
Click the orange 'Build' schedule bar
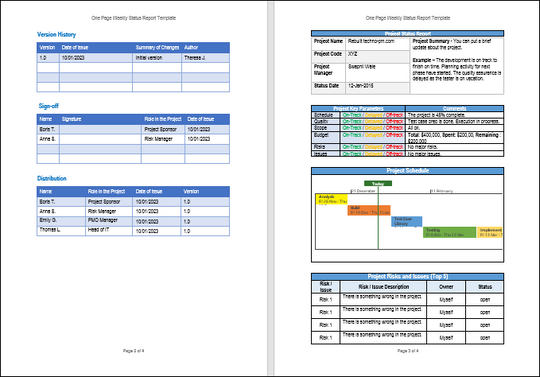click(369, 210)
